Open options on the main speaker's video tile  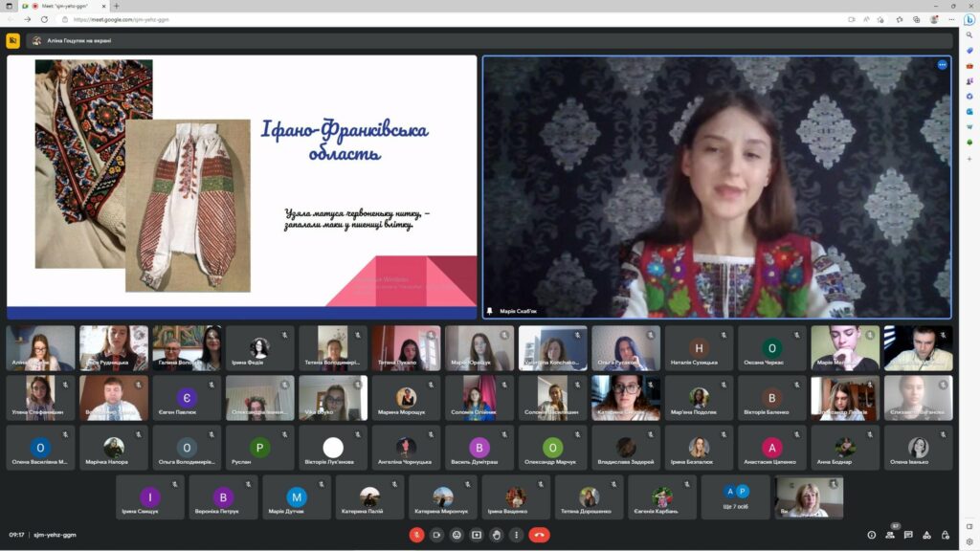[x=942, y=65]
